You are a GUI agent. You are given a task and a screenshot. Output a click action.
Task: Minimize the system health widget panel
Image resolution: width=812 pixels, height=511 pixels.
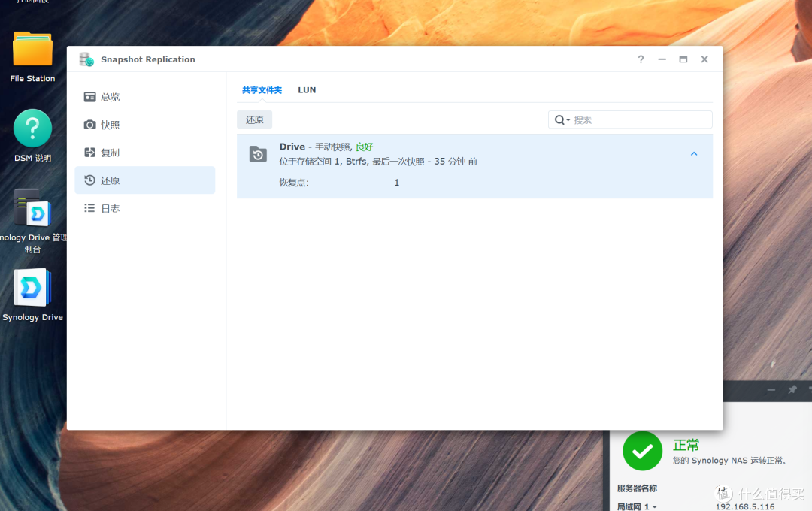pyautogui.click(x=771, y=390)
